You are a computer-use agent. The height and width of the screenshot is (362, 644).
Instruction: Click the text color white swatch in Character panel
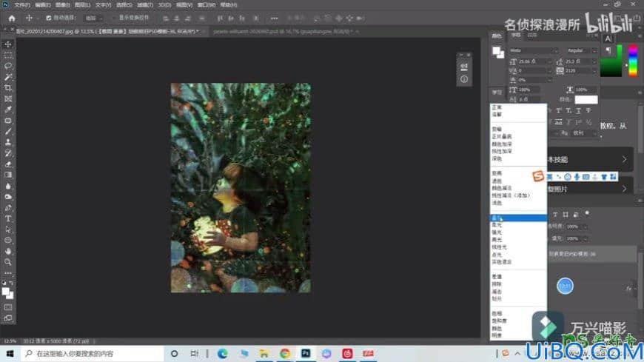click(x=586, y=99)
